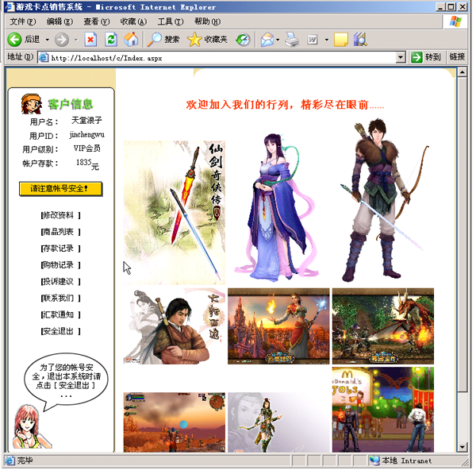Refresh the page with green arrows icon
476x474 pixels.
(111, 40)
